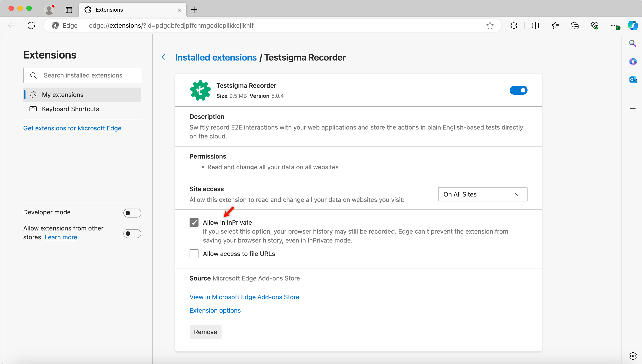Click the Remove button
The width and height of the screenshot is (642, 364).
click(205, 332)
